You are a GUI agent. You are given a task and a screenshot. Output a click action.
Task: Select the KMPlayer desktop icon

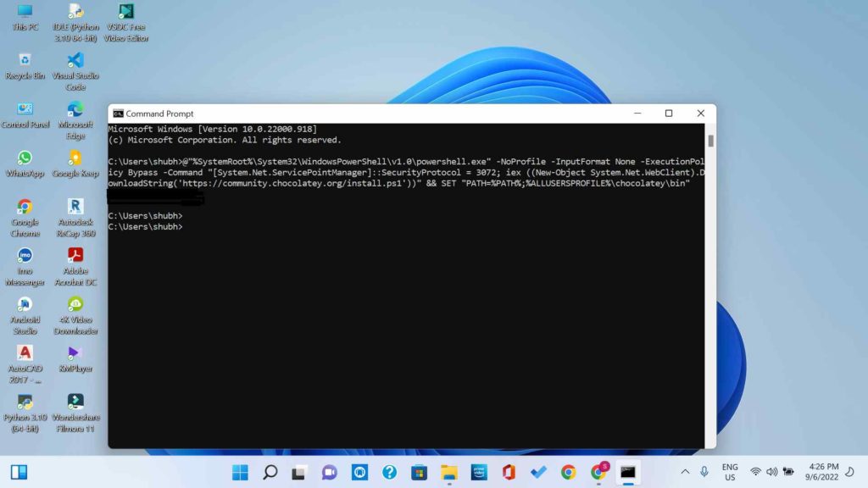click(75, 358)
